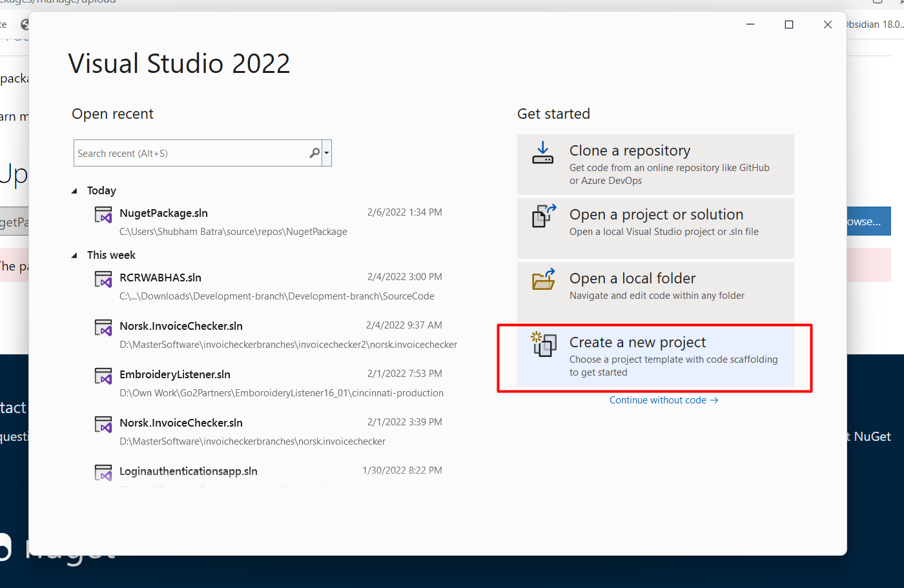Follow the Continue without code link
Viewport: 904px width, 588px height.
pyautogui.click(x=664, y=400)
